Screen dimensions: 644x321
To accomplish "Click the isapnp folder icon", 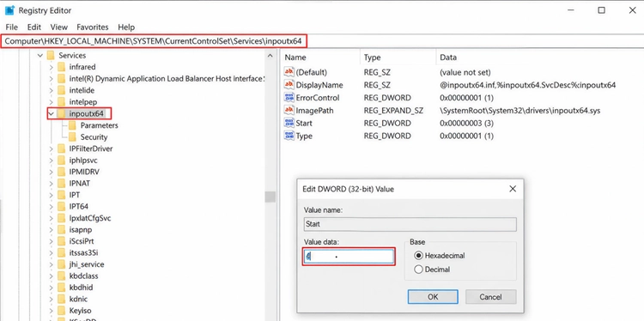I will click(x=61, y=229).
